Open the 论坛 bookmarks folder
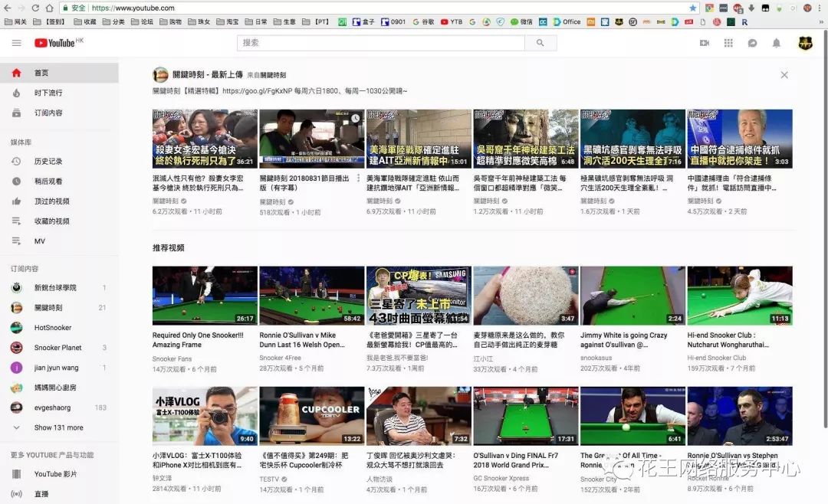The height and width of the screenshot is (504, 828). [142, 21]
